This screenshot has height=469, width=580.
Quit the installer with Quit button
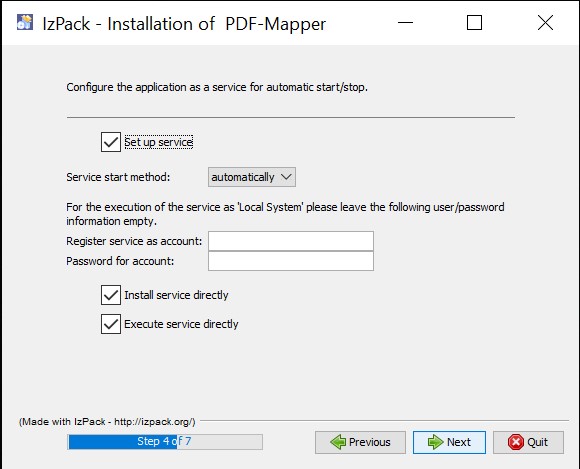pyautogui.click(x=528, y=442)
